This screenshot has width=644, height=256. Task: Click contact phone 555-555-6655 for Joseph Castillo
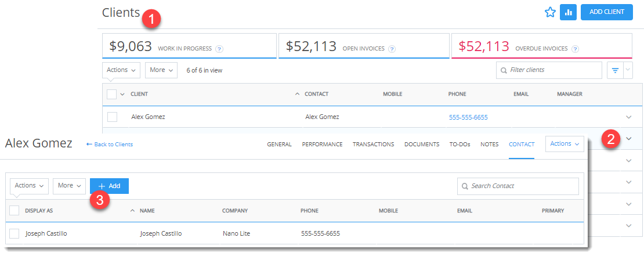pos(320,234)
